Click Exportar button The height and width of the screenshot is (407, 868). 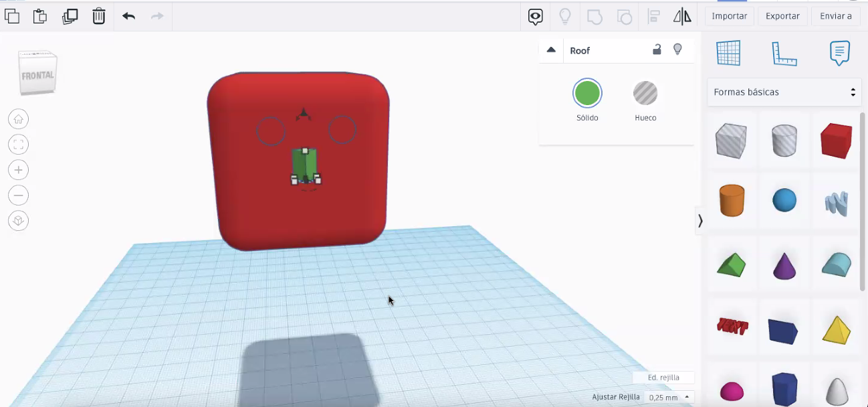pyautogui.click(x=782, y=16)
